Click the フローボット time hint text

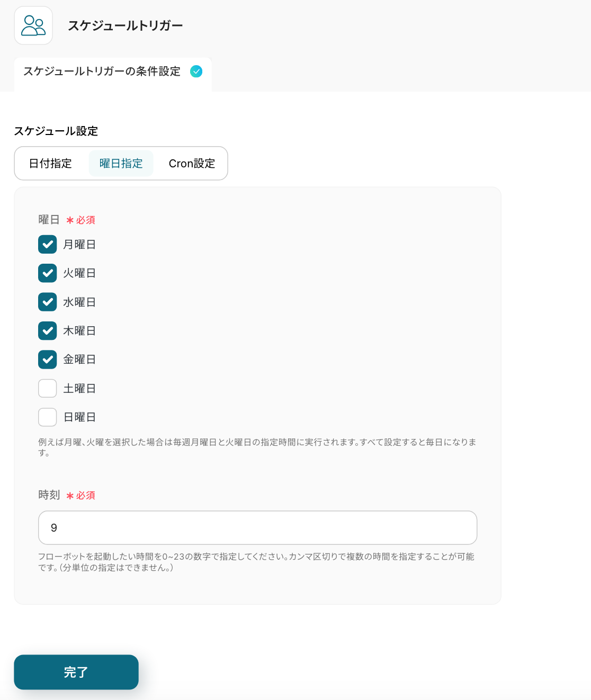point(256,562)
